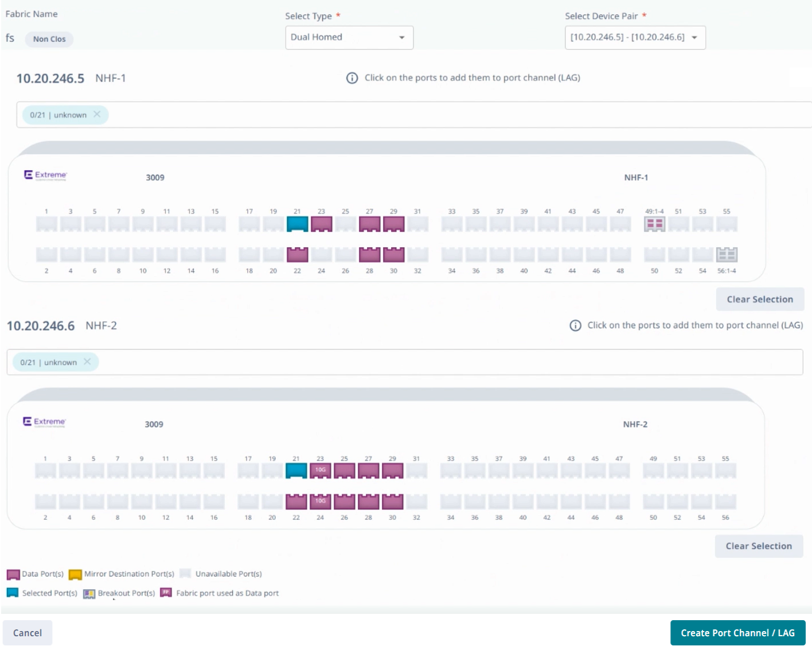This screenshot has height=650, width=812.
Task: Click breakout port 49:1-4 on NHF-1
Action: click(654, 224)
